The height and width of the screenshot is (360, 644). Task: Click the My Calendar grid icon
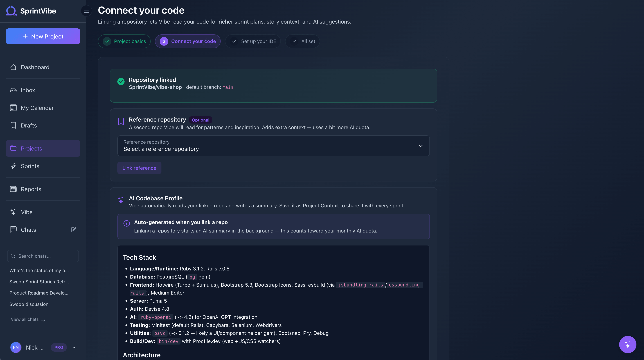pyautogui.click(x=13, y=108)
